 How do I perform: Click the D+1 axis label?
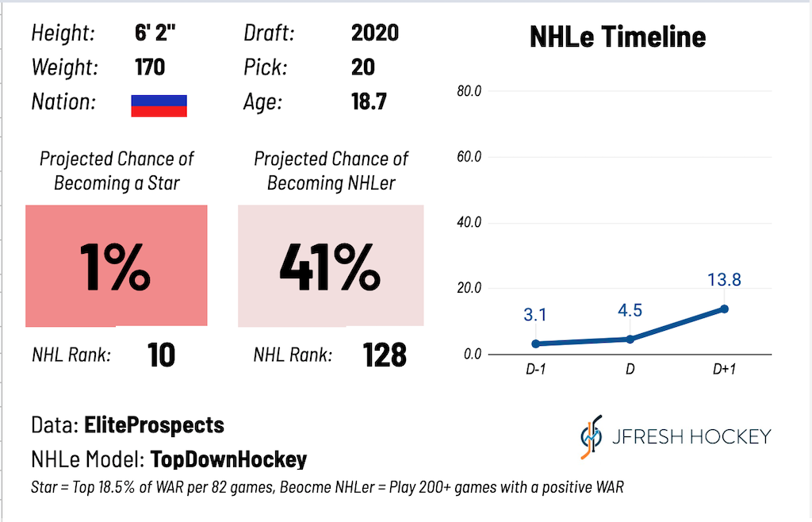tap(724, 369)
